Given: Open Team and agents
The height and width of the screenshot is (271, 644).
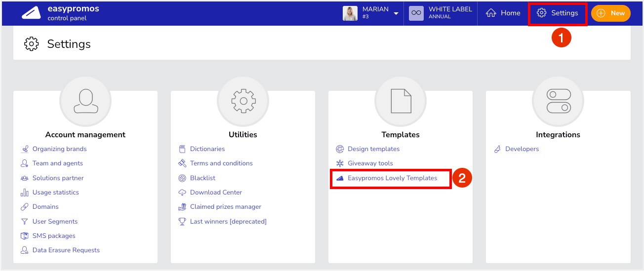Looking at the screenshot, I should tap(57, 163).
